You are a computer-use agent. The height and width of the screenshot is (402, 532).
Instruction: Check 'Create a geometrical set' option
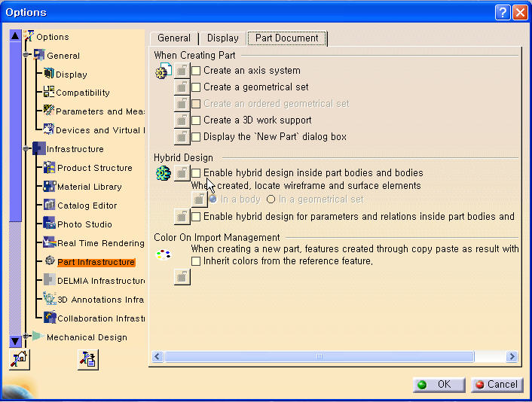(x=196, y=87)
